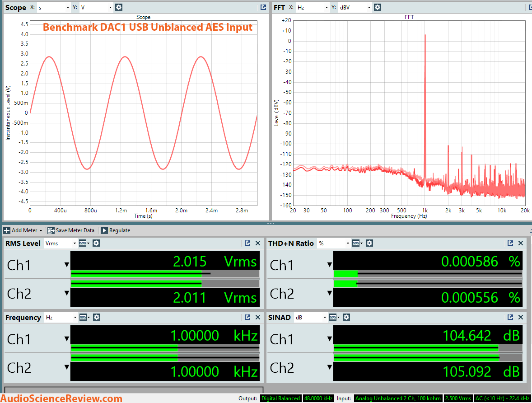Viewport: 532px width, 403px height.
Task: Expand SINAD Ch1 channel arrow
Action: point(329,338)
